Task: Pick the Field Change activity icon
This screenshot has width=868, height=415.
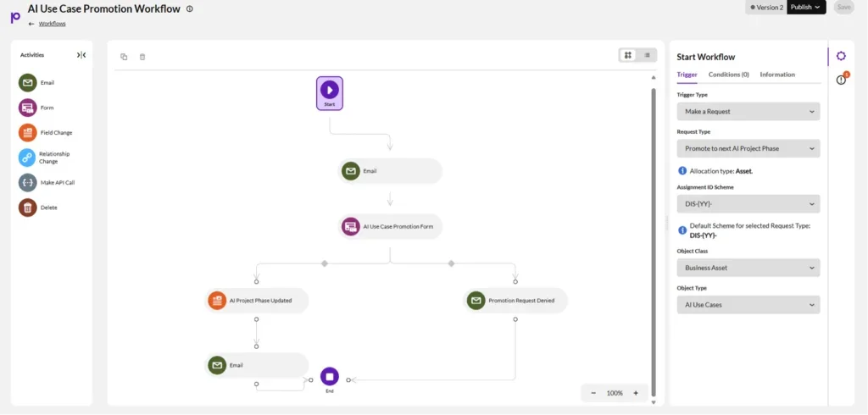Action: click(x=28, y=133)
